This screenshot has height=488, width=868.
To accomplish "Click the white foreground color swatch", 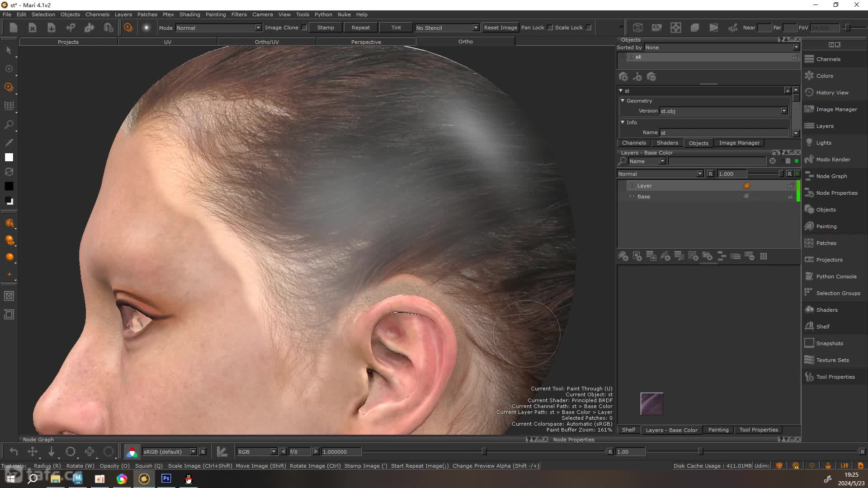I will 9,157.
